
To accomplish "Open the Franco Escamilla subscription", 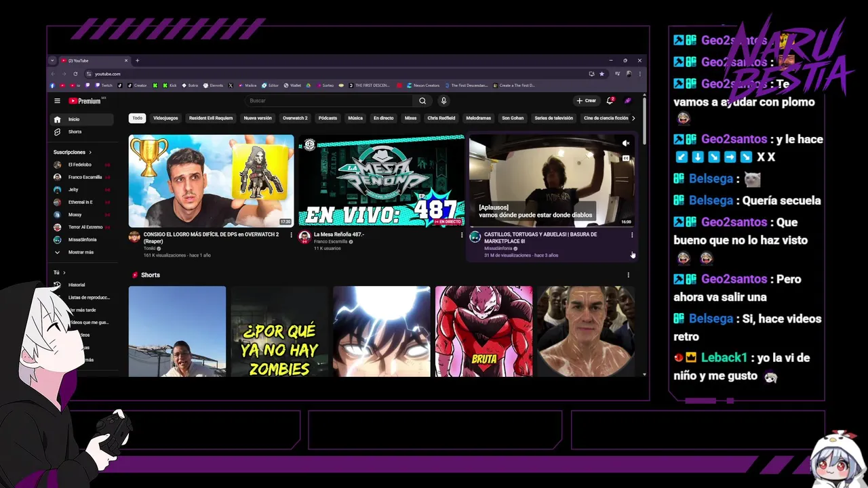I will coord(82,177).
